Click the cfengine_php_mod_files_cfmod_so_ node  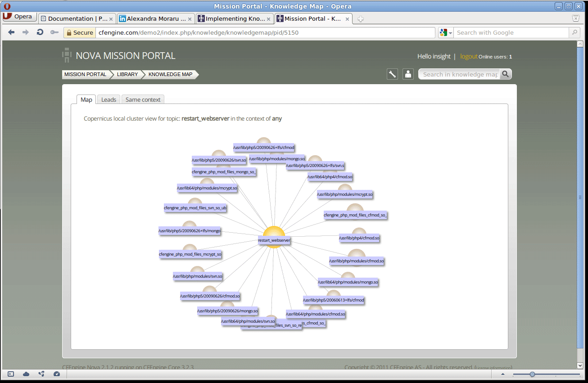(x=355, y=215)
